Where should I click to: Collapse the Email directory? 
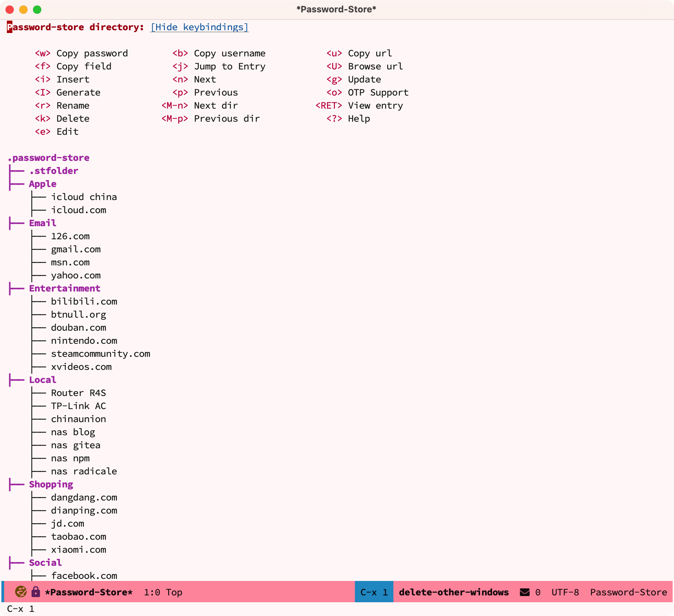pyautogui.click(x=43, y=223)
